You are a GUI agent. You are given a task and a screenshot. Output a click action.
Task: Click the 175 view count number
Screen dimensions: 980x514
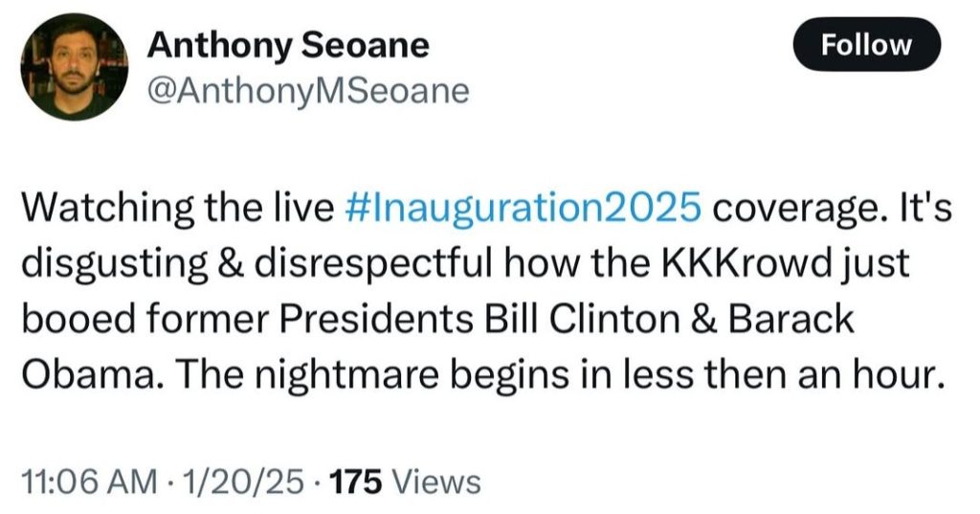(x=356, y=482)
